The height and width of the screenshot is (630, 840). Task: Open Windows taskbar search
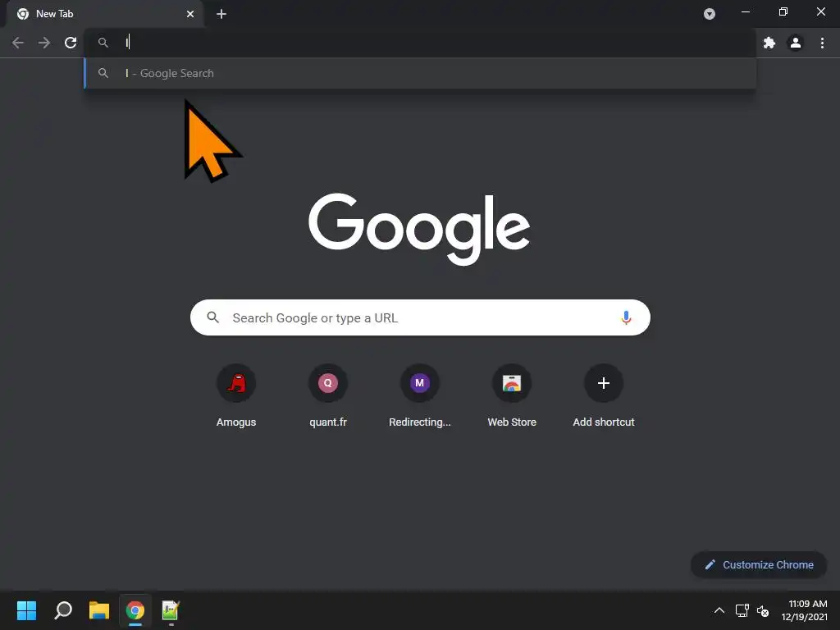63,610
